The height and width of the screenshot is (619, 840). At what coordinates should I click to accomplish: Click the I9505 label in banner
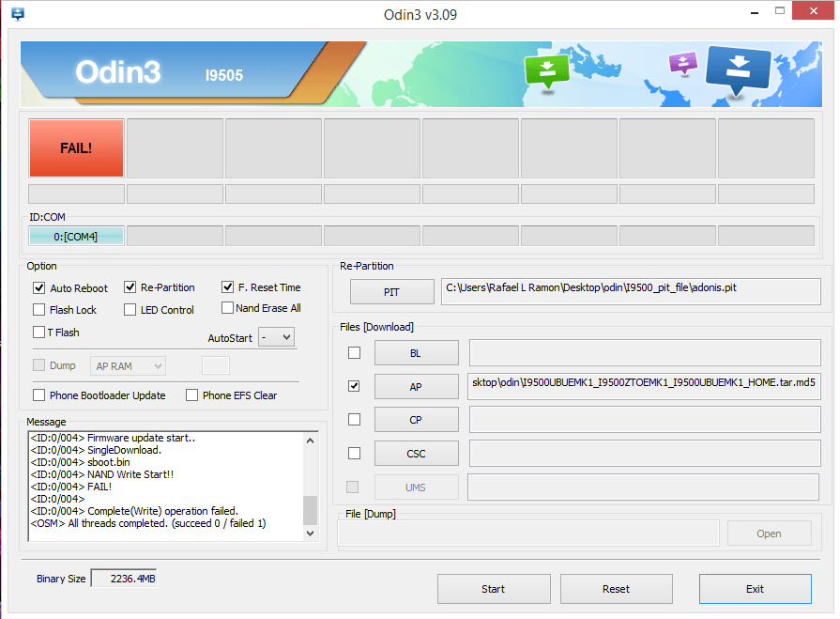[x=224, y=75]
